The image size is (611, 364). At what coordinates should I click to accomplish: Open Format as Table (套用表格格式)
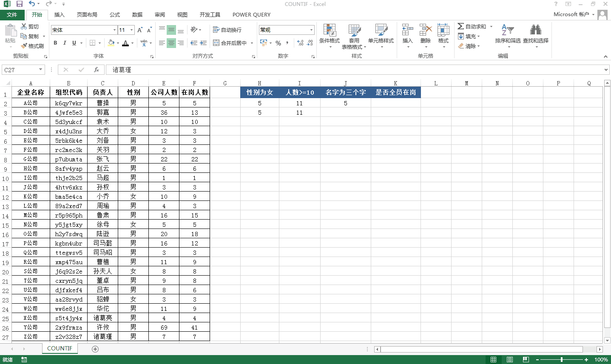point(354,36)
